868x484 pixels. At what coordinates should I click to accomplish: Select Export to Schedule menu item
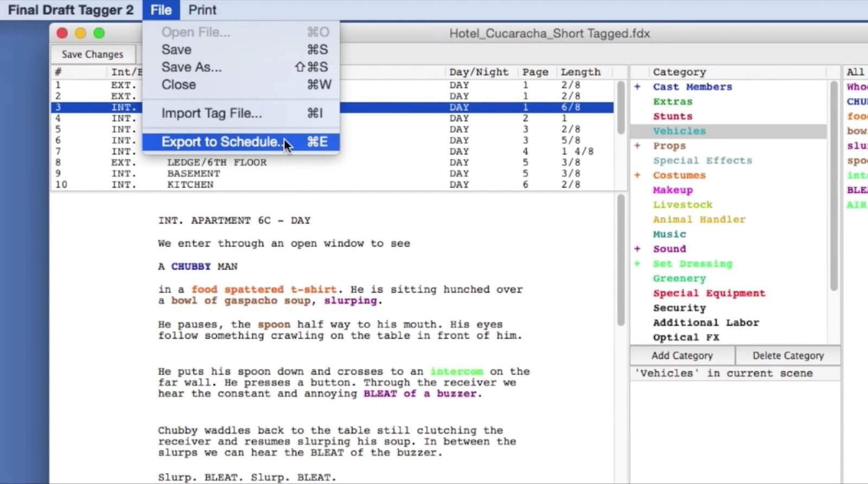pyautogui.click(x=241, y=142)
